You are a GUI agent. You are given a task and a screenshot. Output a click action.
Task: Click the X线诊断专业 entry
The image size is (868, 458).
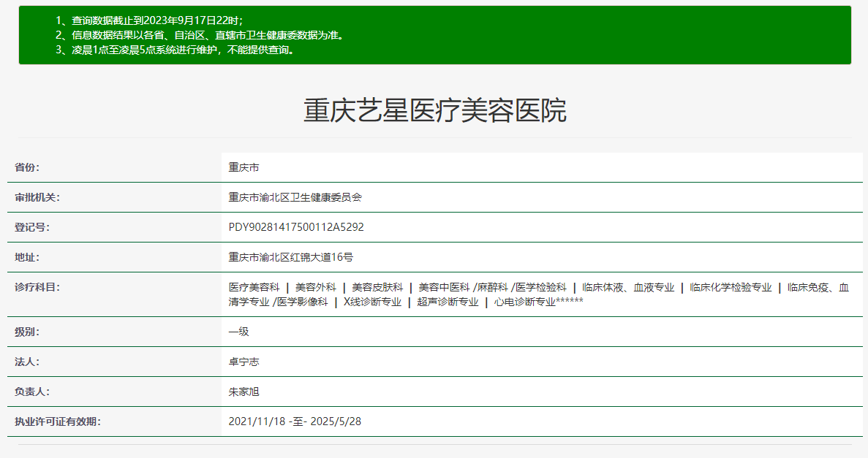pyautogui.click(x=372, y=302)
